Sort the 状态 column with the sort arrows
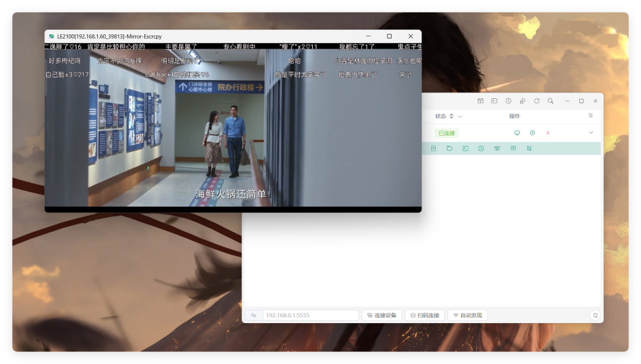The width and height of the screenshot is (641, 364). [x=451, y=116]
